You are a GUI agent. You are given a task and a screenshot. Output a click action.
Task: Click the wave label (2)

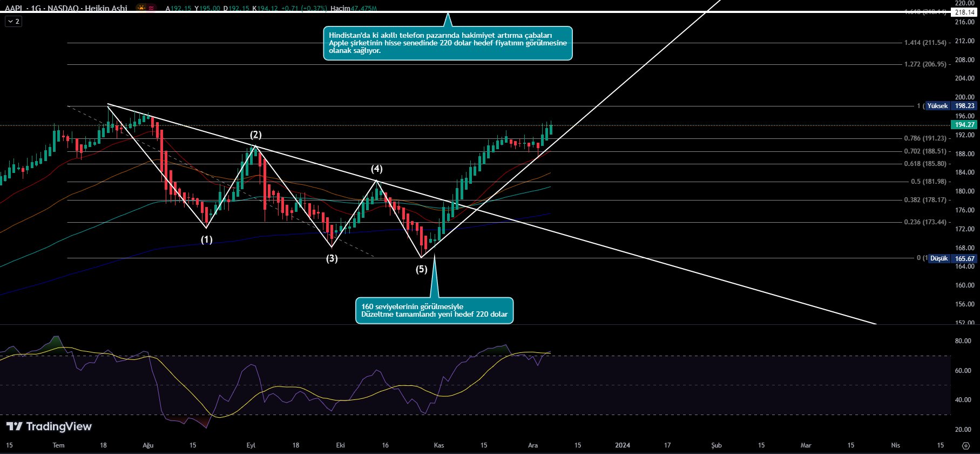coord(255,135)
